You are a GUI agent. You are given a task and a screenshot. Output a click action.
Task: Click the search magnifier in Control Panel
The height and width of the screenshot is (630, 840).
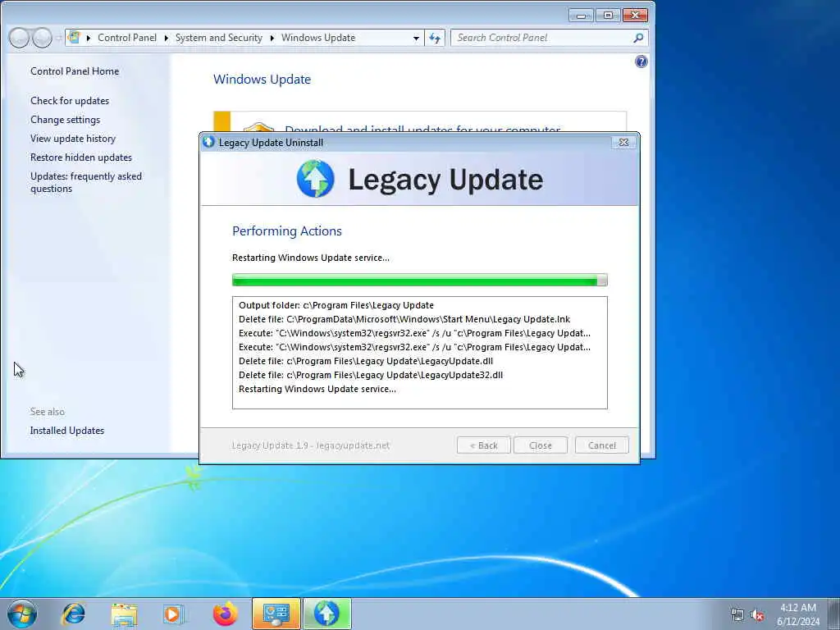tap(638, 38)
